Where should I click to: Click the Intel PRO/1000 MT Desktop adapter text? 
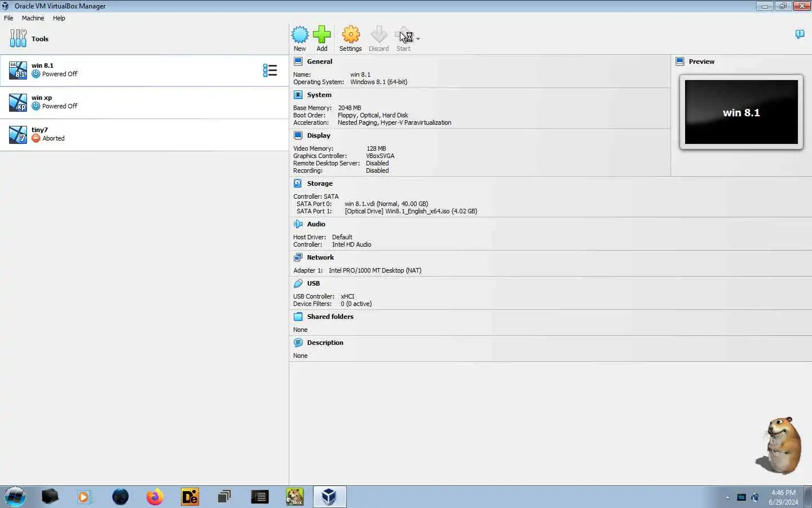tap(375, 270)
